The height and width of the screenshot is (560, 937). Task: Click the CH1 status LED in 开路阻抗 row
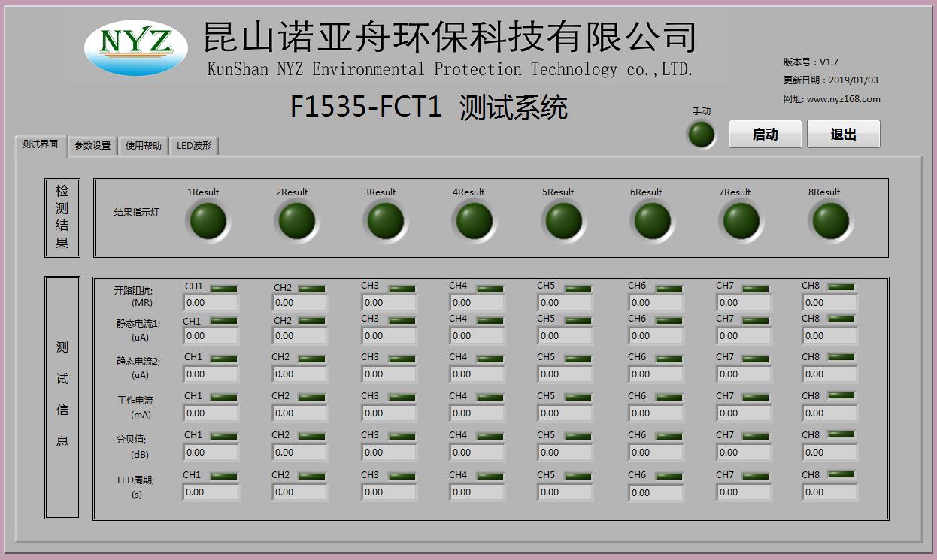coord(223,289)
